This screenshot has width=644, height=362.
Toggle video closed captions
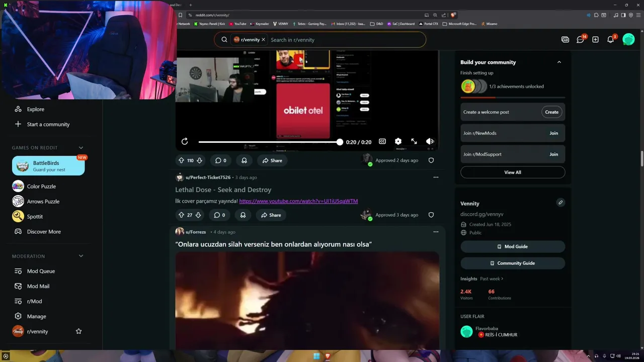[382, 142]
